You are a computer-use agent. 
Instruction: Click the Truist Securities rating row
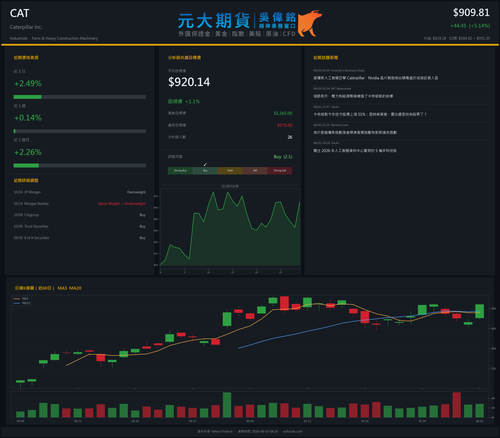(x=80, y=226)
